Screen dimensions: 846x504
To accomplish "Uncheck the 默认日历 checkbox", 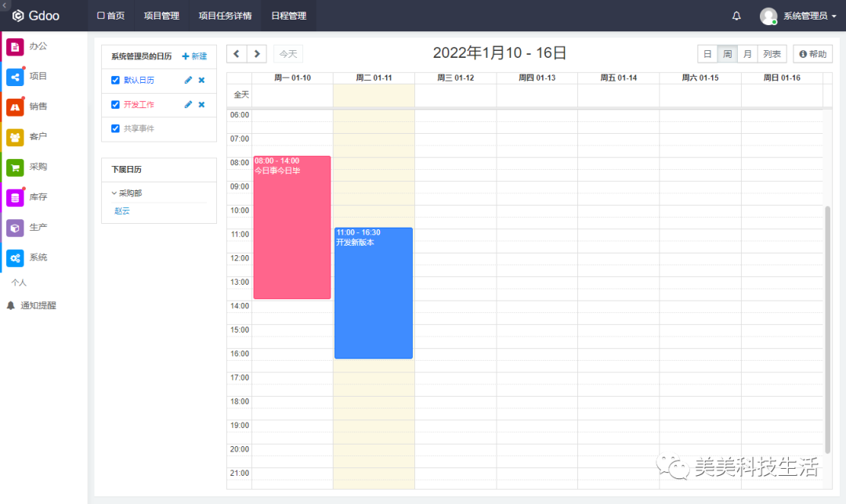I will point(116,80).
